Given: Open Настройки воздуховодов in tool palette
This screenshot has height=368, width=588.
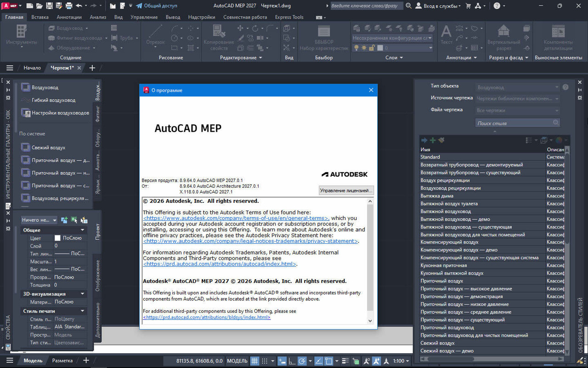Looking at the screenshot, I should (55, 113).
